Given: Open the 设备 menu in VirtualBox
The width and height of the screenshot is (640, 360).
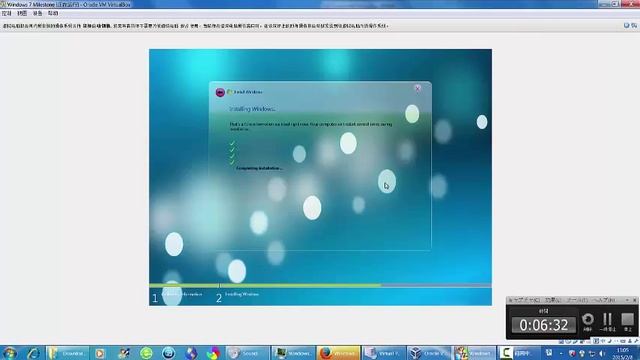Looking at the screenshot, I should [38, 13].
